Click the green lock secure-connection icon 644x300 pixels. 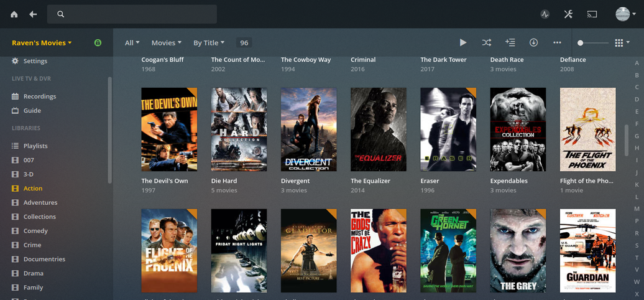(x=98, y=43)
